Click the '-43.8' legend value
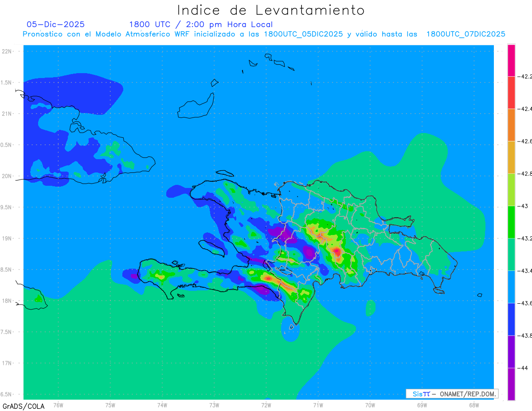The height and width of the screenshot is (411, 532). pos(524,336)
